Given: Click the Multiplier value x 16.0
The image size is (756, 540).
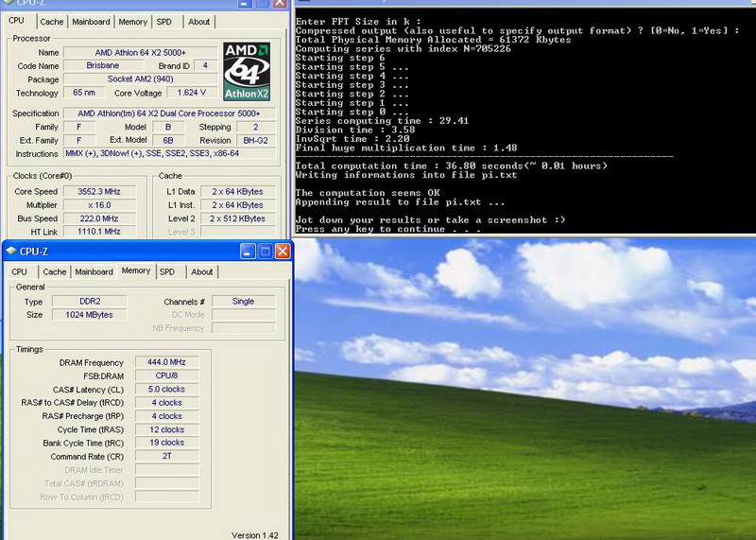Looking at the screenshot, I should pyautogui.click(x=99, y=204).
